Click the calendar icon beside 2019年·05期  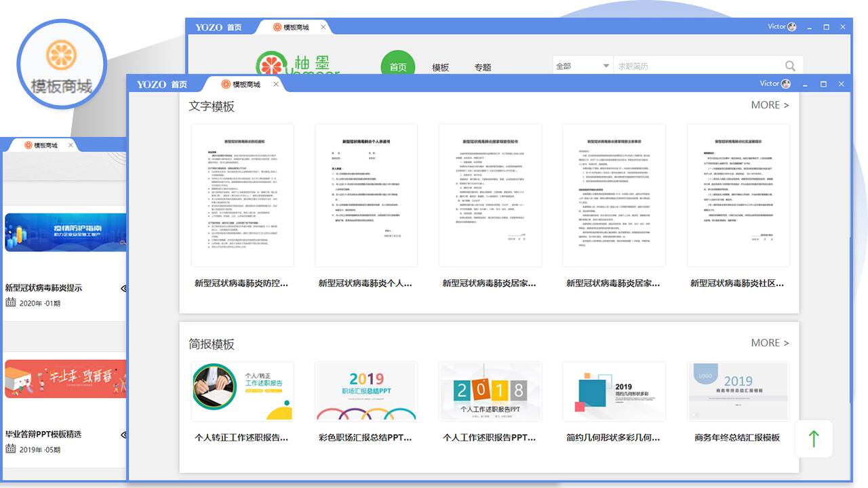[x=11, y=449]
